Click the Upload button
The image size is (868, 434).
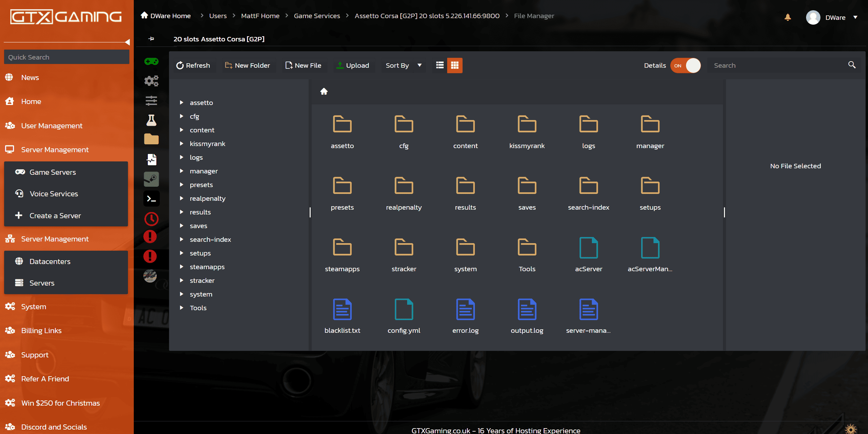point(353,65)
